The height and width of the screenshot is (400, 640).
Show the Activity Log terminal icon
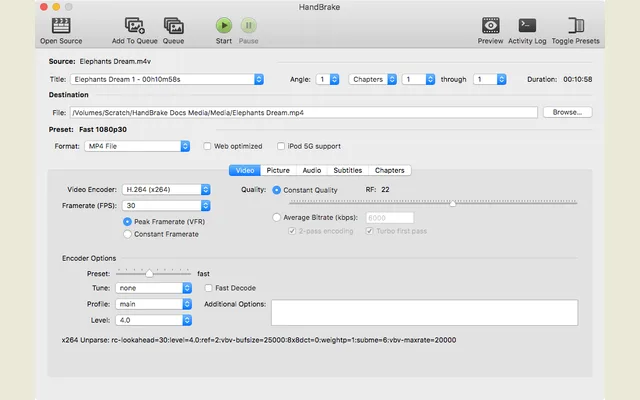pos(527,25)
